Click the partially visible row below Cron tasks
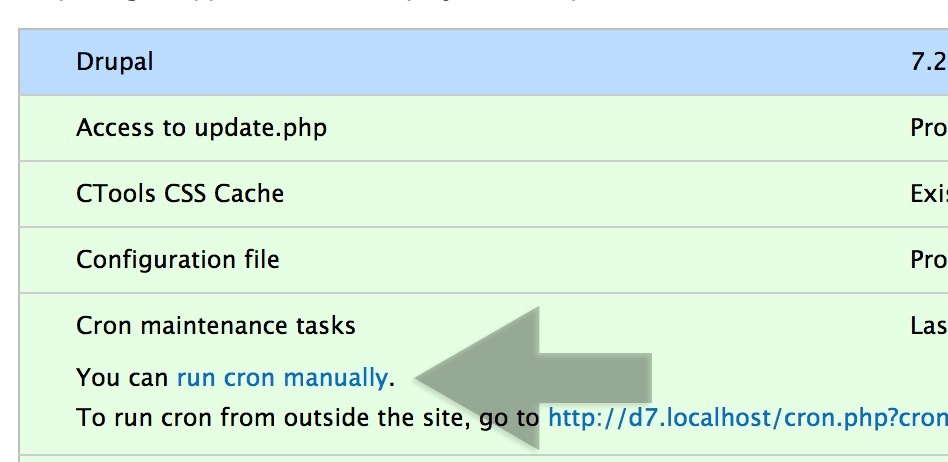This screenshot has width=948, height=462. [484, 458]
